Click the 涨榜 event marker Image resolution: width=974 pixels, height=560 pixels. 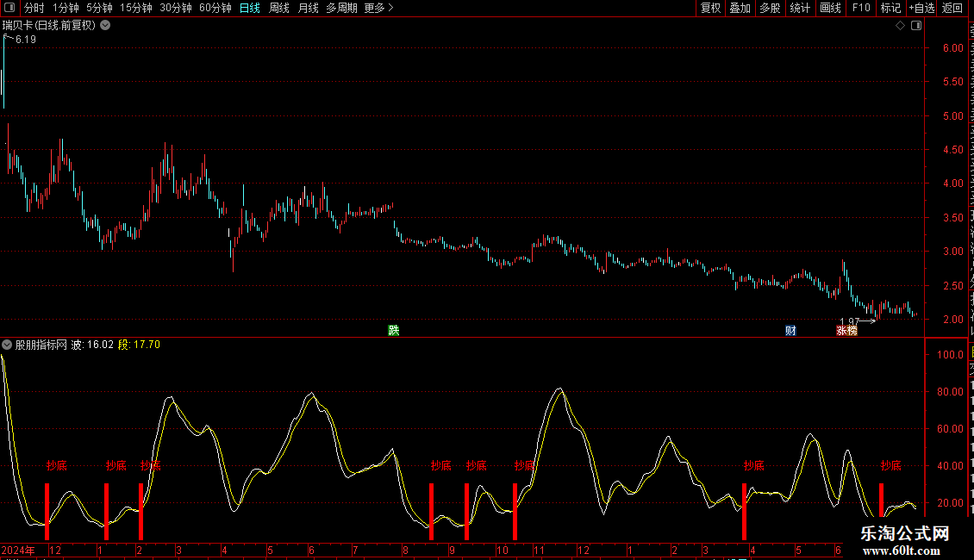846,331
